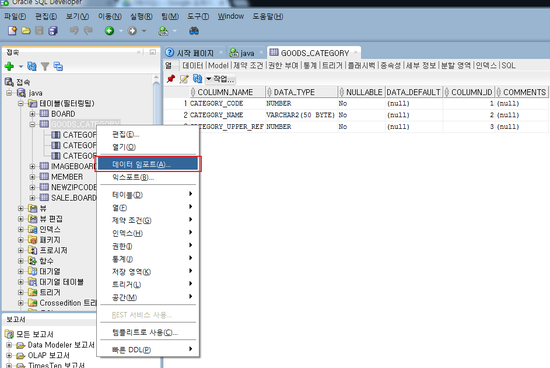Switch to the 시작 페이지 tab
Viewport: 550px width, 368px height.
[x=195, y=53]
